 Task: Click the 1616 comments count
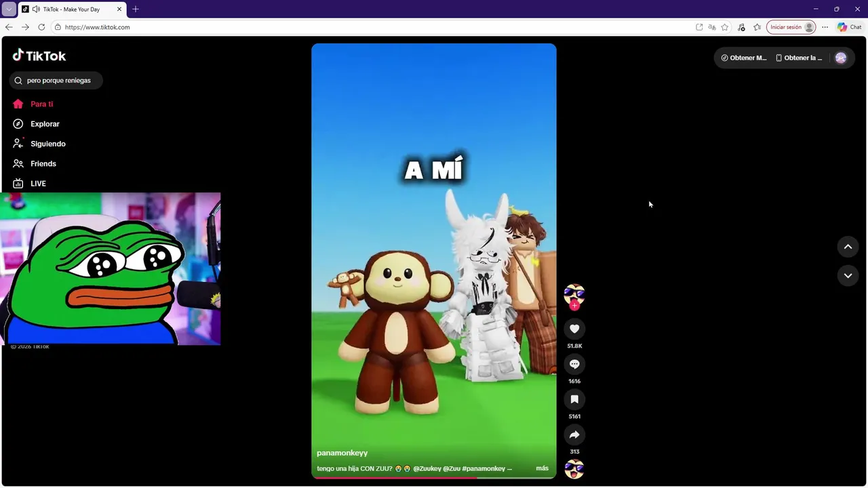coord(574,381)
